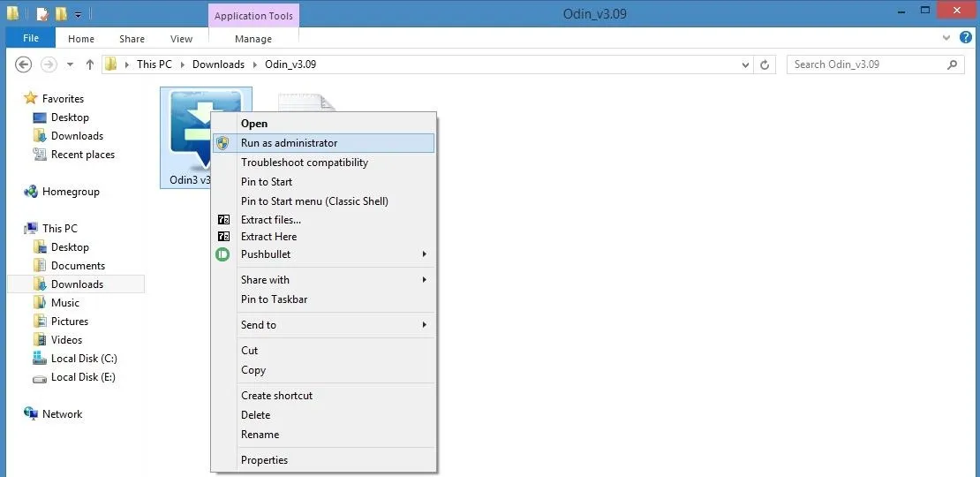Click the Forward navigation arrow
980x477 pixels.
[x=49, y=64]
